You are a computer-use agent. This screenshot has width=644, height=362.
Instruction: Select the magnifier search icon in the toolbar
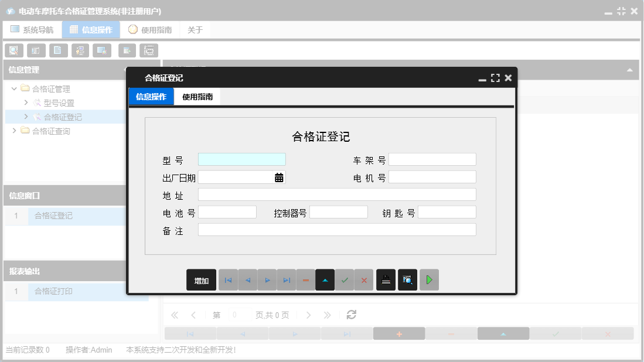pos(13,50)
